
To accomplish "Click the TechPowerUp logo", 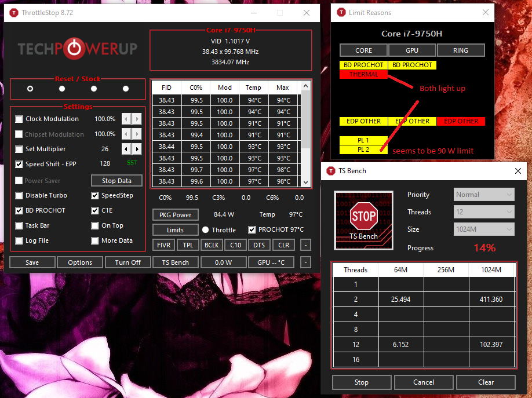I will (78, 49).
